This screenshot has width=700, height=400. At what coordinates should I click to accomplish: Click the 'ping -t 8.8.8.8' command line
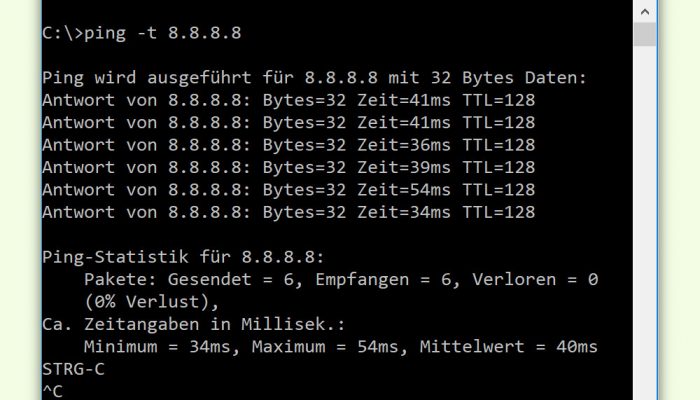pyautogui.click(x=142, y=33)
